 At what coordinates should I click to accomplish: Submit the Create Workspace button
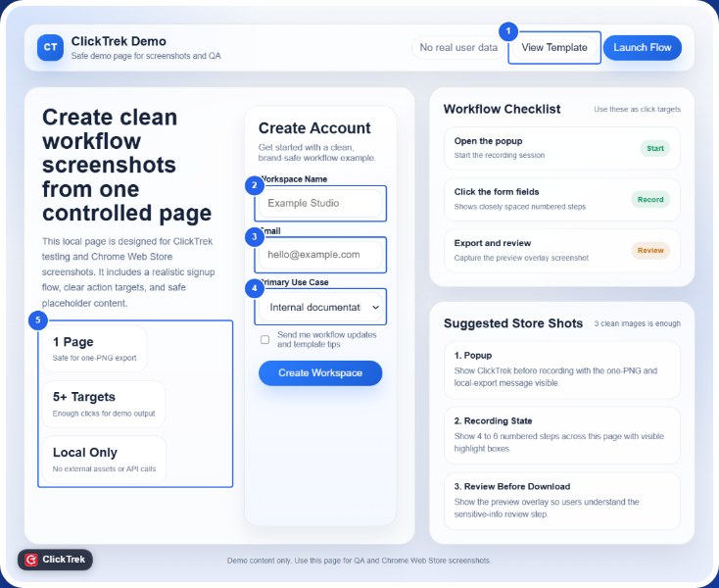tap(320, 372)
